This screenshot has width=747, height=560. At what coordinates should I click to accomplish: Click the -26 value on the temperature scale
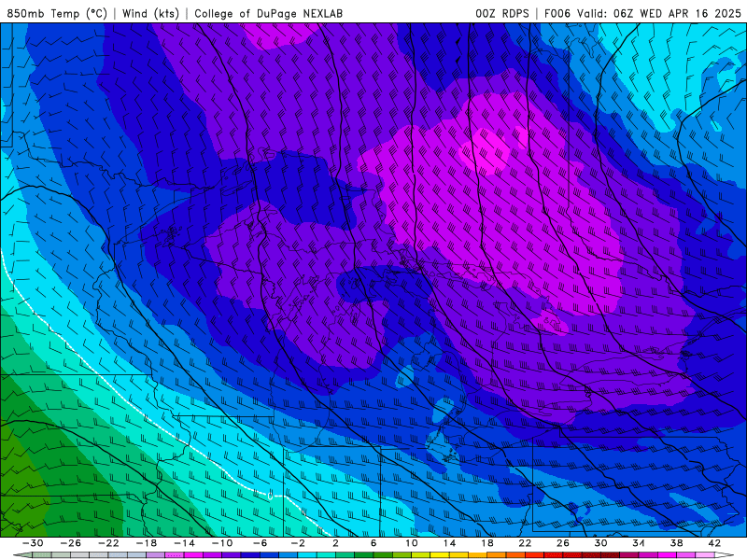71,543
